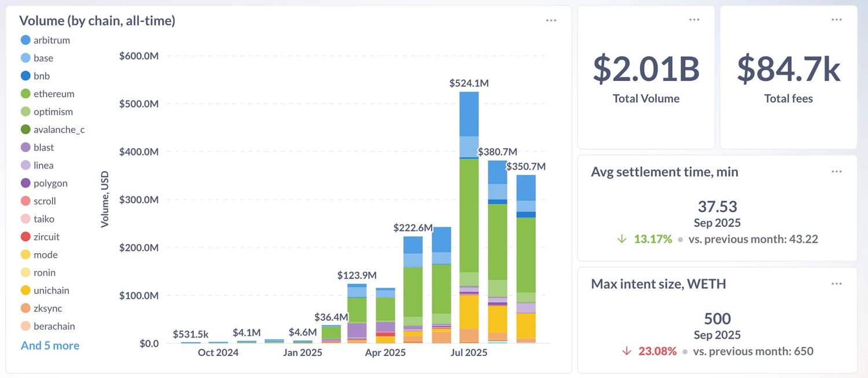This screenshot has width=868, height=378.
Task: Click the "Max intent size, WETH" title
Action: click(x=658, y=284)
